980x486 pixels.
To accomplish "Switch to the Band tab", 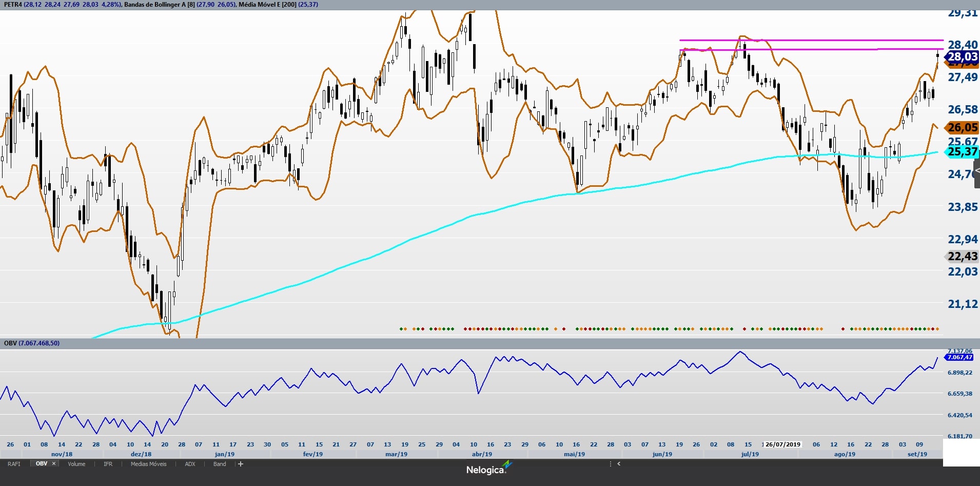I will click(x=220, y=464).
